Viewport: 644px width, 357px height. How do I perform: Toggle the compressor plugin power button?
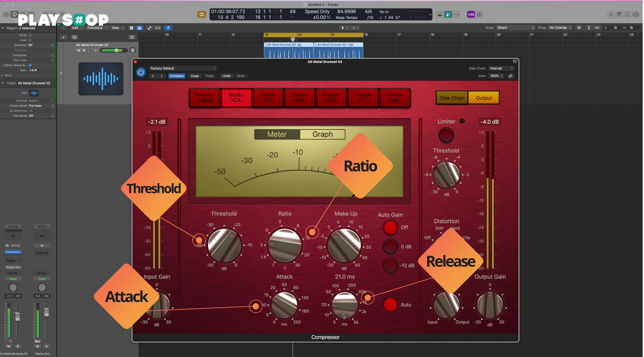tap(141, 72)
